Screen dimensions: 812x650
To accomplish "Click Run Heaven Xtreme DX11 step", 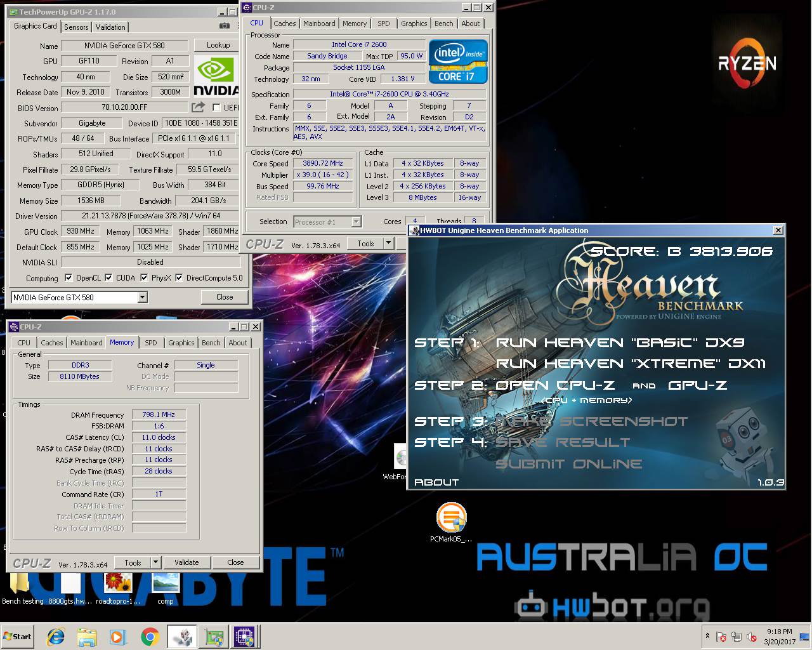I will (x=631, y=364).
